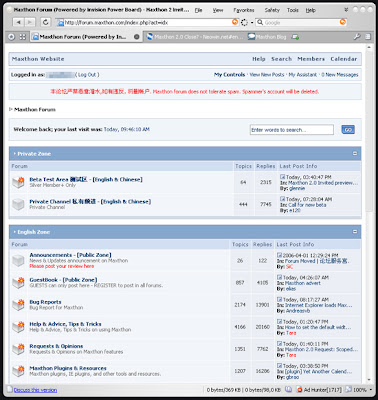Click the small icon after the Maxthon Blog tab
The image size is (378, 400).
[x=295, y=37]
